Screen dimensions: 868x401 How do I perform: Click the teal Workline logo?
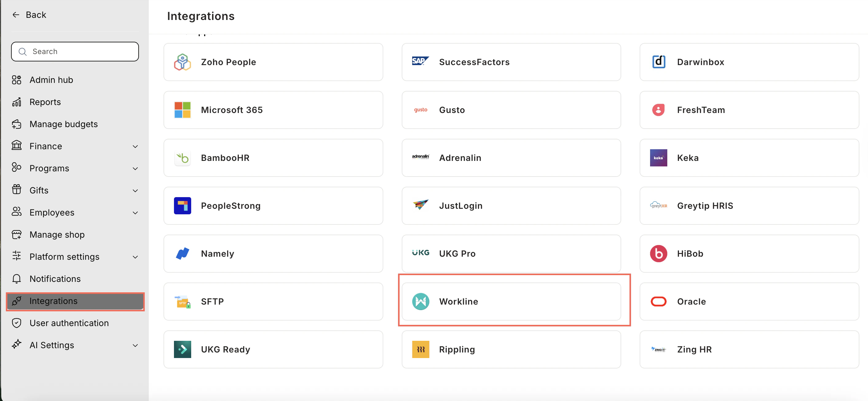point(420,301)
